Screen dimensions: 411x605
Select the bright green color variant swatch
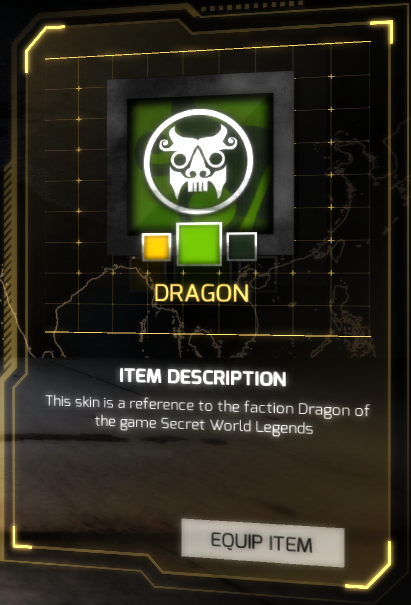coord(199,244)
